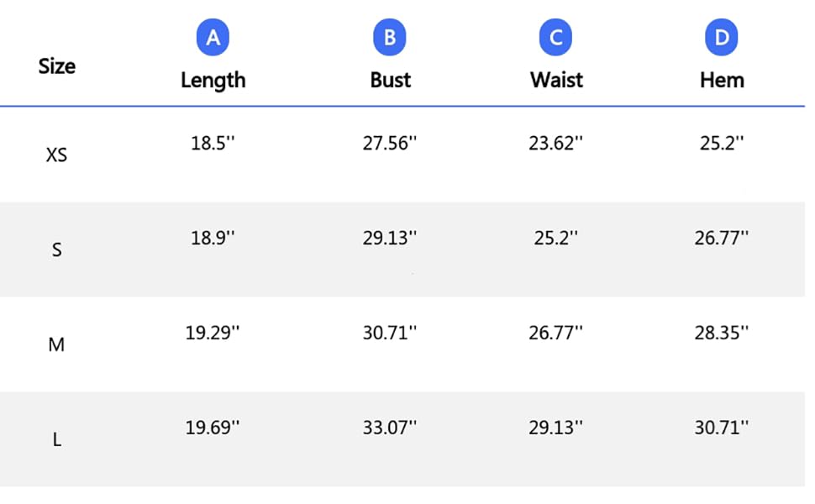Click the blue B circle icon
The width and height of the screenshot is (815, 504).
pyautogui.click(x=389, y=38)
